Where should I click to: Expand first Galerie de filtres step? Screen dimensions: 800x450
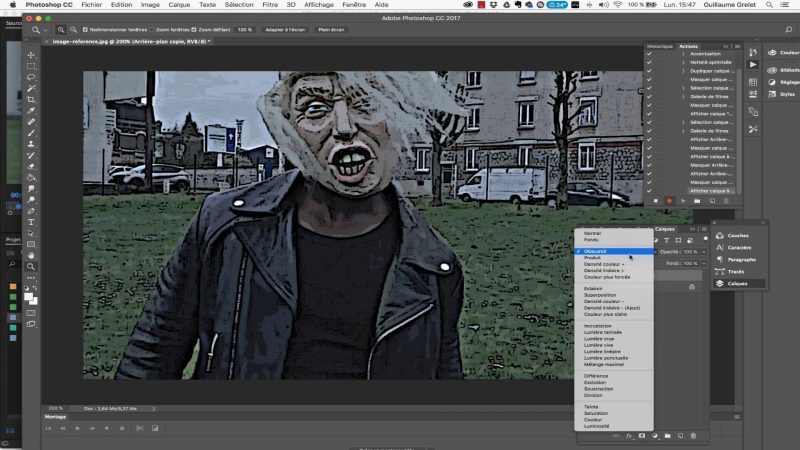coord(684,96)
